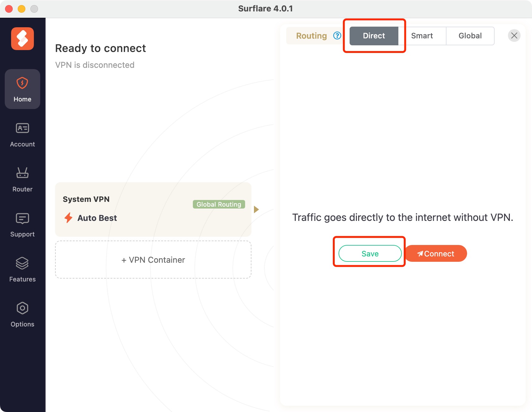
Task: Open the Support chat section
Action: click(22, 225)
